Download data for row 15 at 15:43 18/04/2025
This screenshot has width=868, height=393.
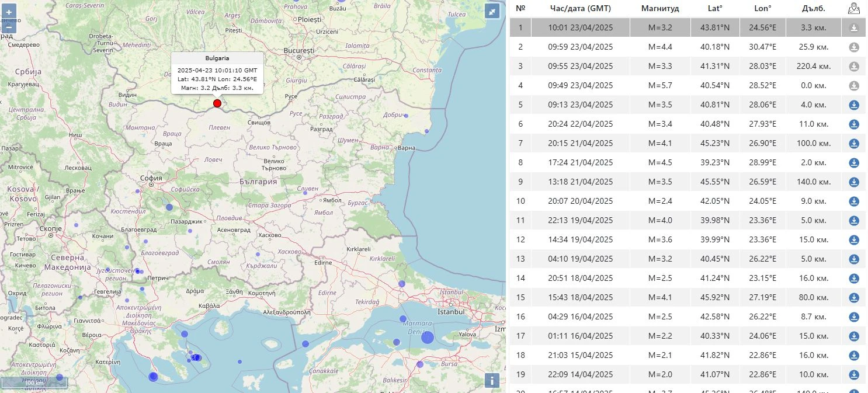click(x=854, y=298)
